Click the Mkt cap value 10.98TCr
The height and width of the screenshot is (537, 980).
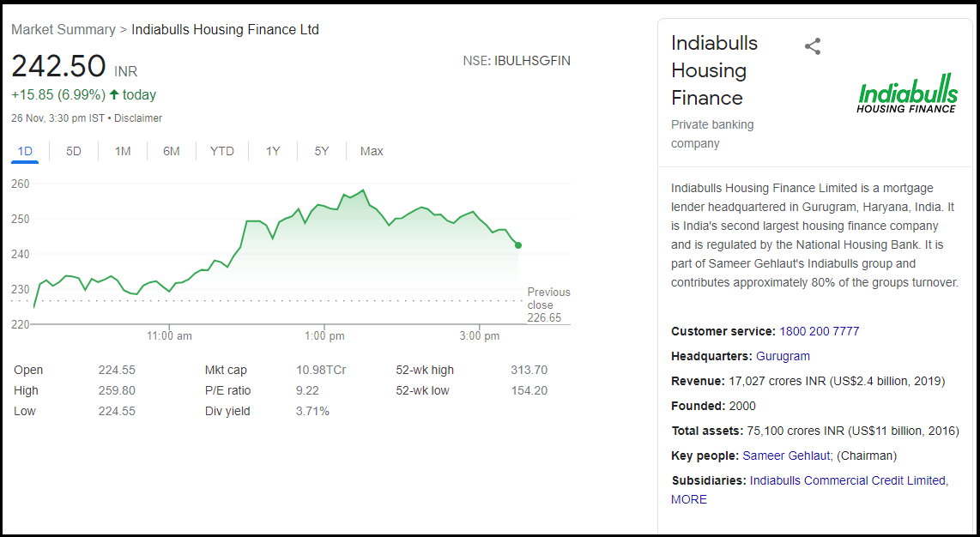pyautogui.click(x=321, y=371)
